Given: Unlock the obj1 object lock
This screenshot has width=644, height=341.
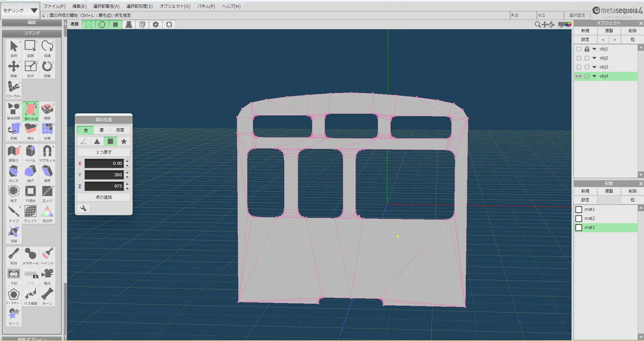Looking at the screenshot, I should tap(587, 49).
